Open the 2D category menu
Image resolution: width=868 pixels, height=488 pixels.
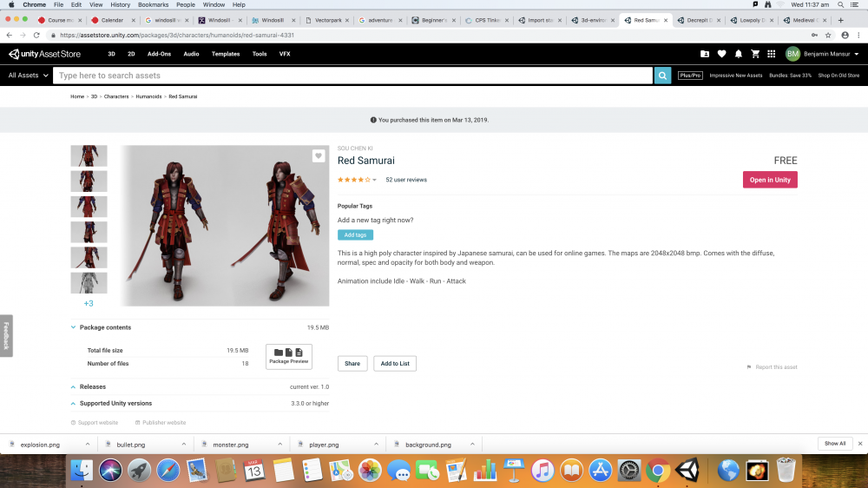coord(131,54)
